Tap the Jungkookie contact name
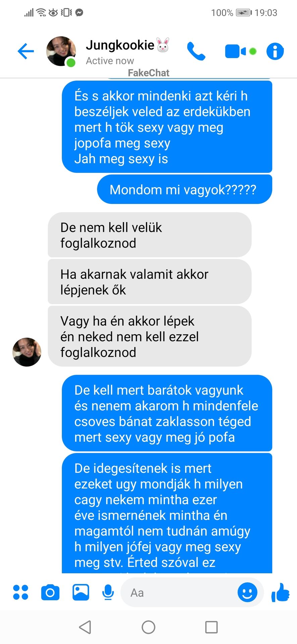This screenshot has width=297, height=644. [x=120, y=45]
